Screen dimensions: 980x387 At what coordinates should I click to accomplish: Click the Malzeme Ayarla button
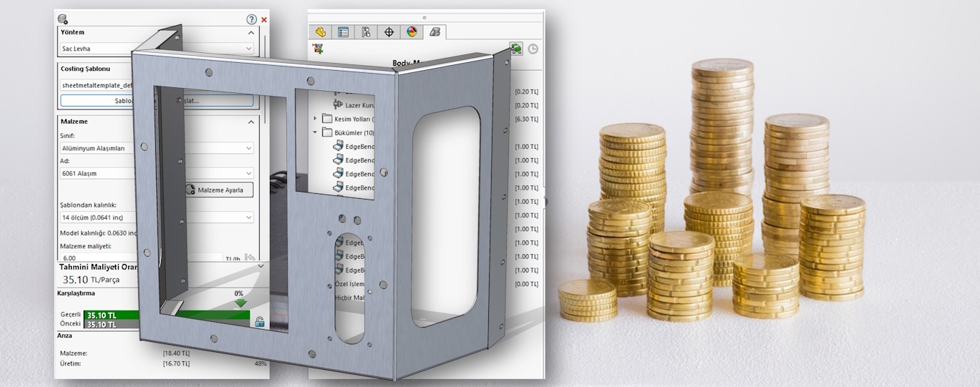click(219, 190)
